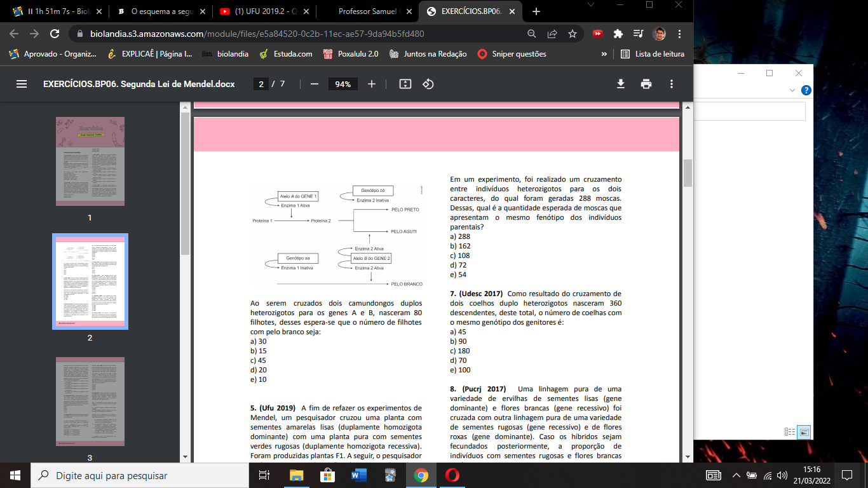This screenshot has height=488, width=868.
Task: Click search field in background Explorer window
Action: [749, 111]
